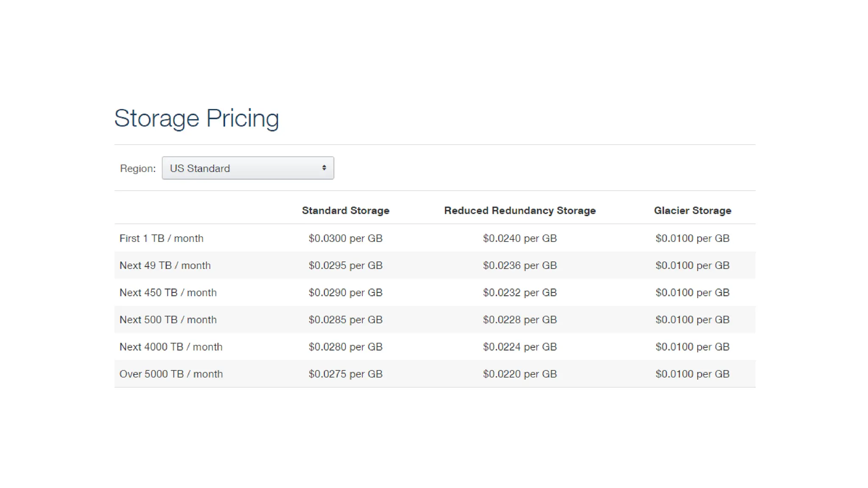Select the Next 450 TB / month row label
This screenshot has height=488, width=868.
[168, 293]
